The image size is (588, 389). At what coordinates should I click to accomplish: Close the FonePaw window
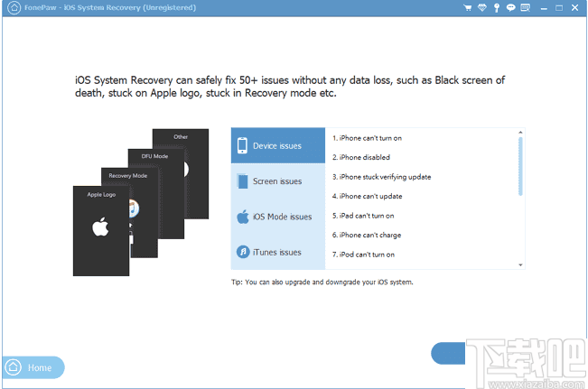pos(574,8)
